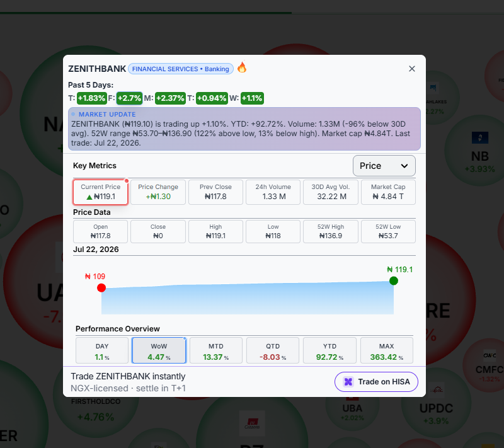Click the PZ Cussons logo icon

[252, 423]
